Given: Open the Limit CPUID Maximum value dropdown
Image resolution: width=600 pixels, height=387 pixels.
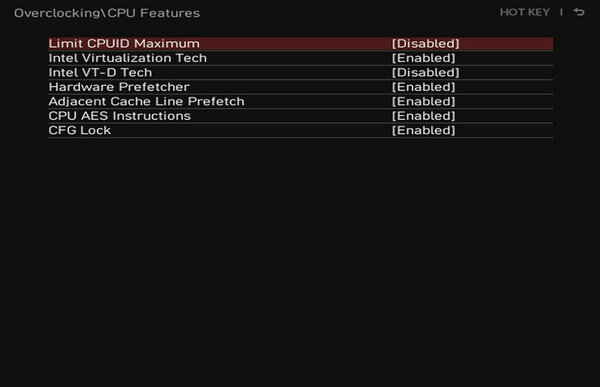Looking at the screenshot, I should (425, 44).
